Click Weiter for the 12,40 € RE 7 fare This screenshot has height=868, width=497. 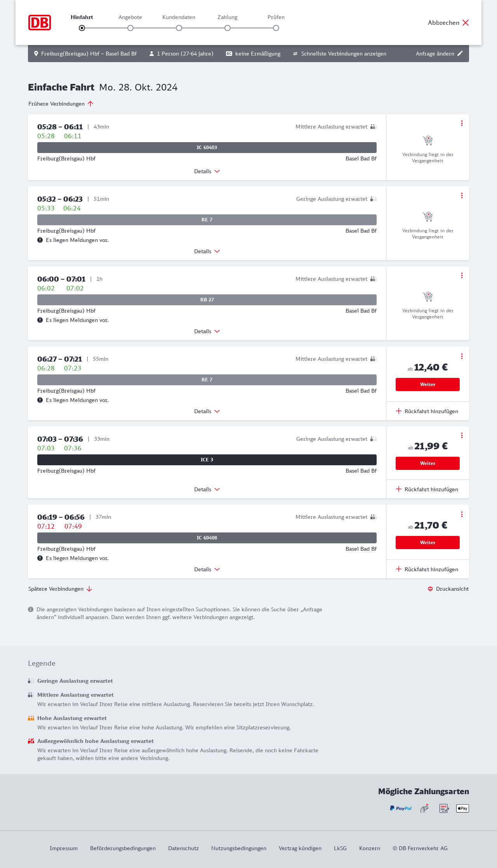tap(427, 384)
